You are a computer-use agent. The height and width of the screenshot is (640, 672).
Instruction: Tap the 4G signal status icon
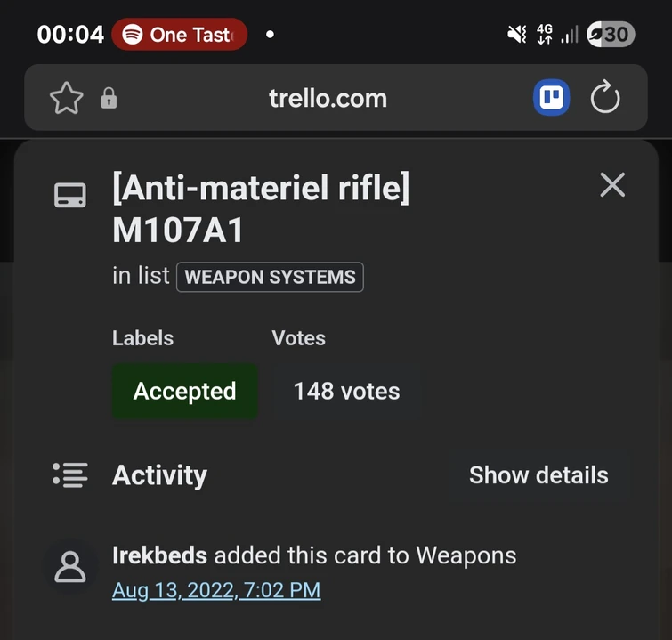tap(545, 35)
